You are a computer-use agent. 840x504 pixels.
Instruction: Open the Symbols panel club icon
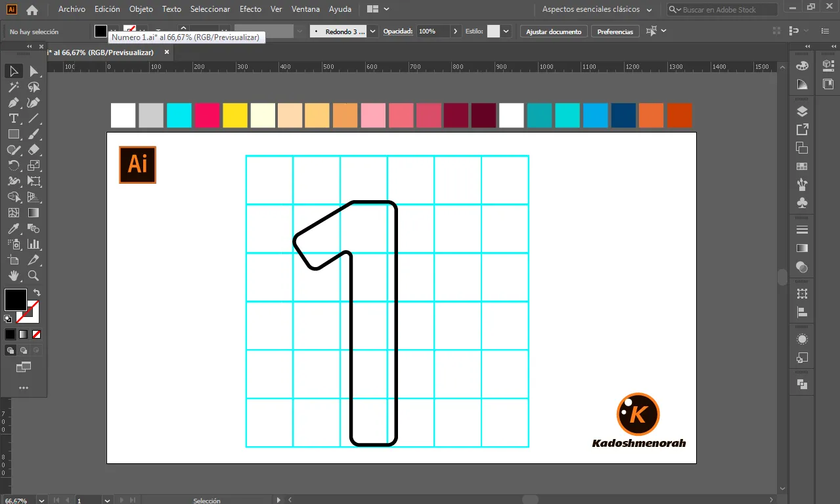802,203
